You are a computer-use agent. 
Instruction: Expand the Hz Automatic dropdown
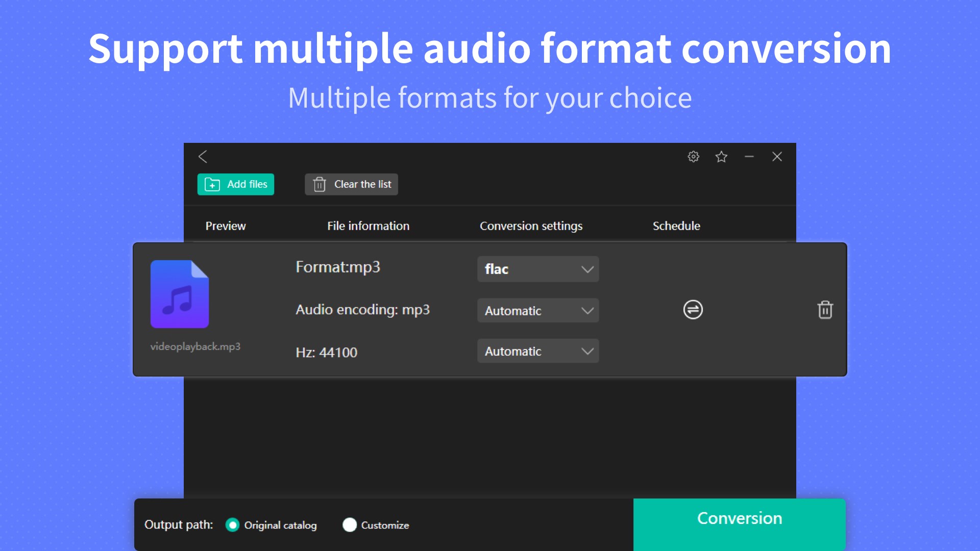(x=538, y=351)
